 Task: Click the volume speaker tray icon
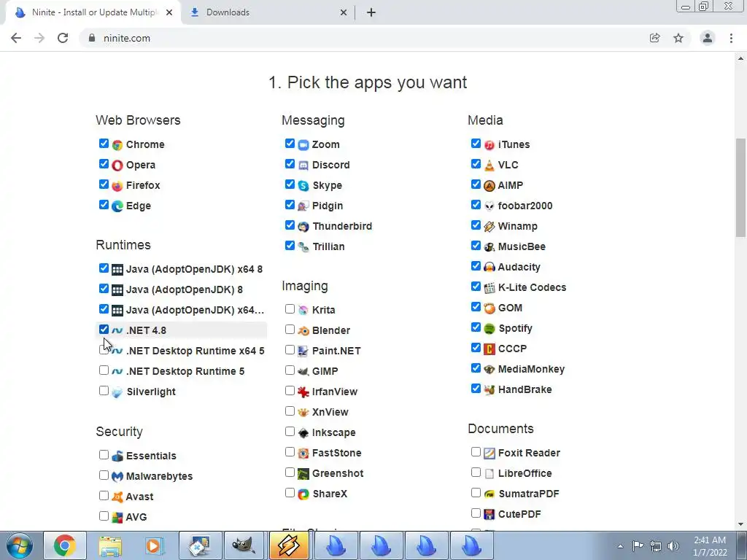(673, 546)
